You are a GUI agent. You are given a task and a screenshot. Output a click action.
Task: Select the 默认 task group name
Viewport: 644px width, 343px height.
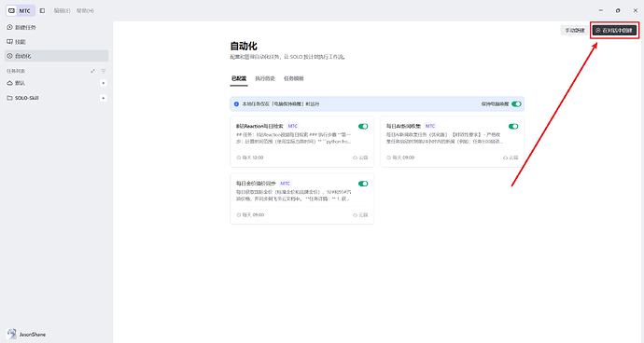pos(21,83)
